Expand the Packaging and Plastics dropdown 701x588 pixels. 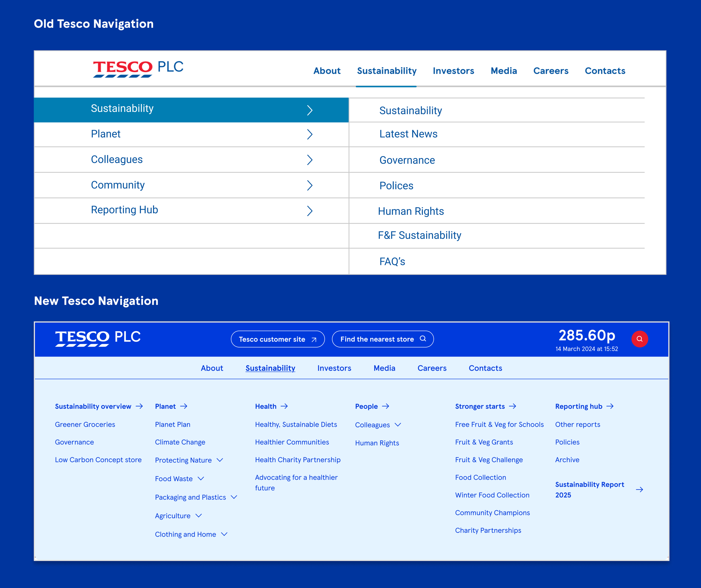click(234, 497)
